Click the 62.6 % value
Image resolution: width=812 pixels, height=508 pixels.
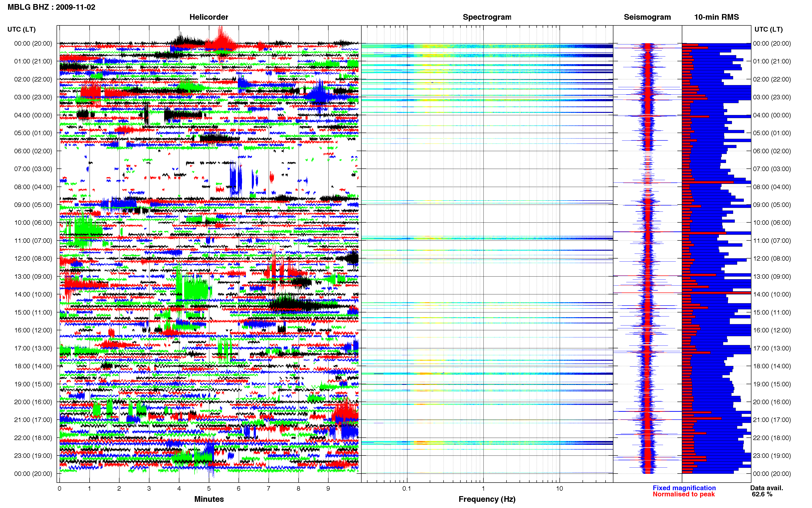[762, 494]
